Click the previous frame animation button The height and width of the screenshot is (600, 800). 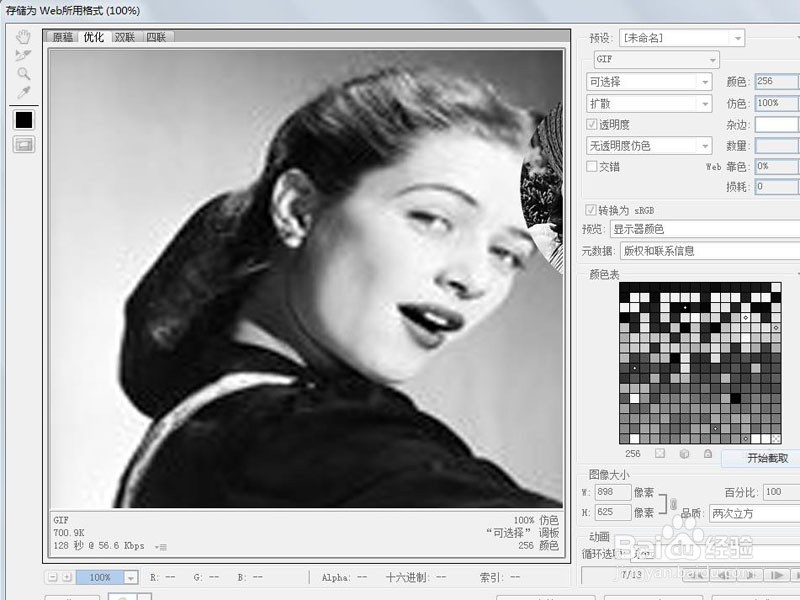point(723,576)
